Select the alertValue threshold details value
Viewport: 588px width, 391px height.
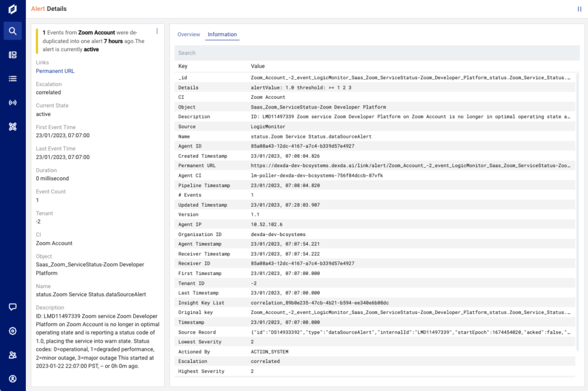point(301,87)
